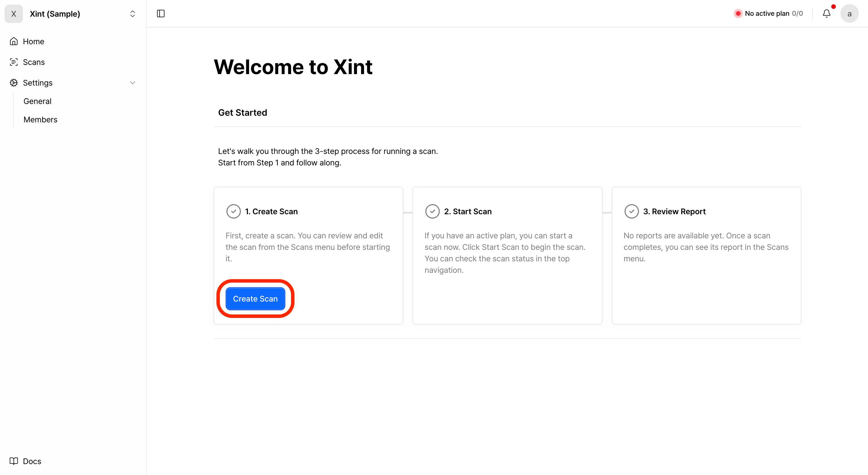Image resolution: width=868 pixels, height=475 pixels.
Task: Click the checkmark circle beside Review Report step
Action: point(632,211)
